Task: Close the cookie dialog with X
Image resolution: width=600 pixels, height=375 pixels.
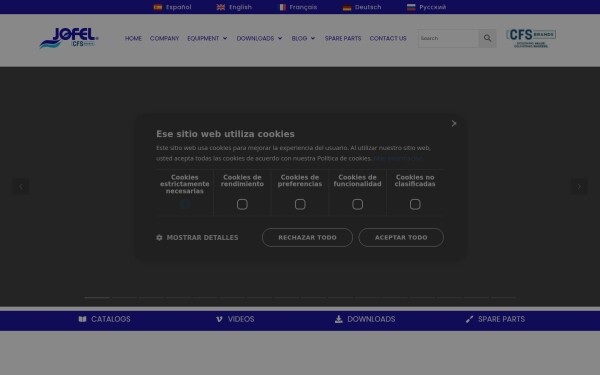Action: tap(454, 123)
